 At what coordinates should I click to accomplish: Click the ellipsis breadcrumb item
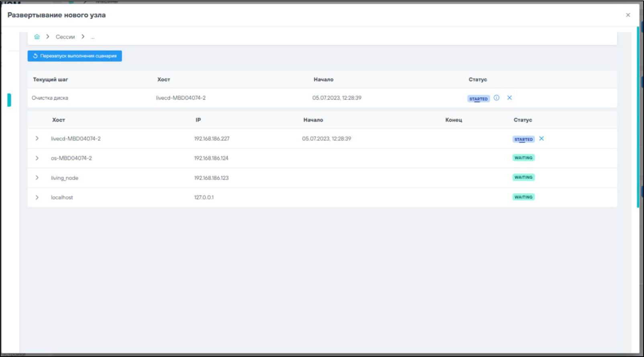tap(93, 37)
